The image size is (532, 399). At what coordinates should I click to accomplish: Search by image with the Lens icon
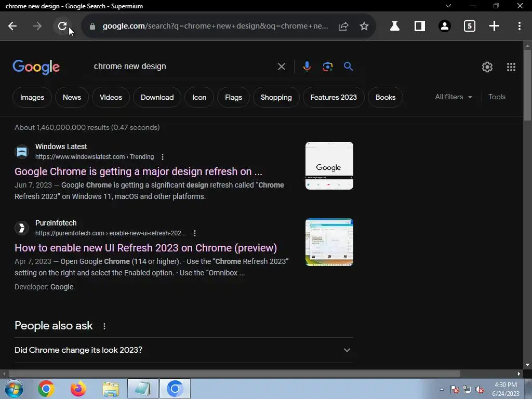click(327, 66)
